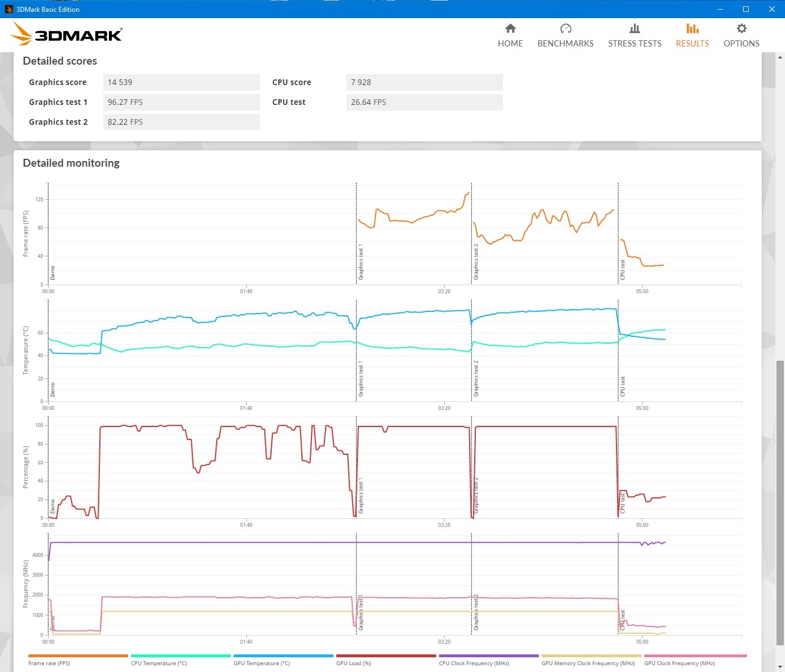
Task: Toggle the CPU Temperature legend entry
Action: [x=180, y=660]
